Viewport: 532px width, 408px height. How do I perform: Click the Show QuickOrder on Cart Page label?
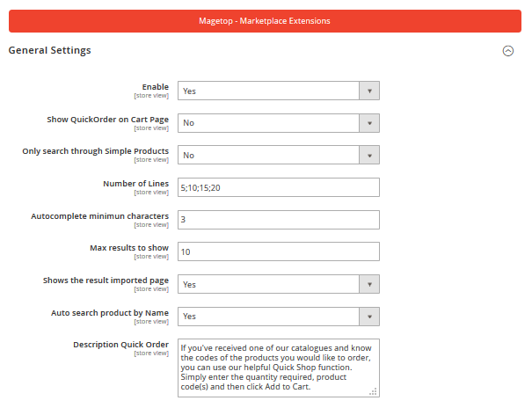click(107, 119)
